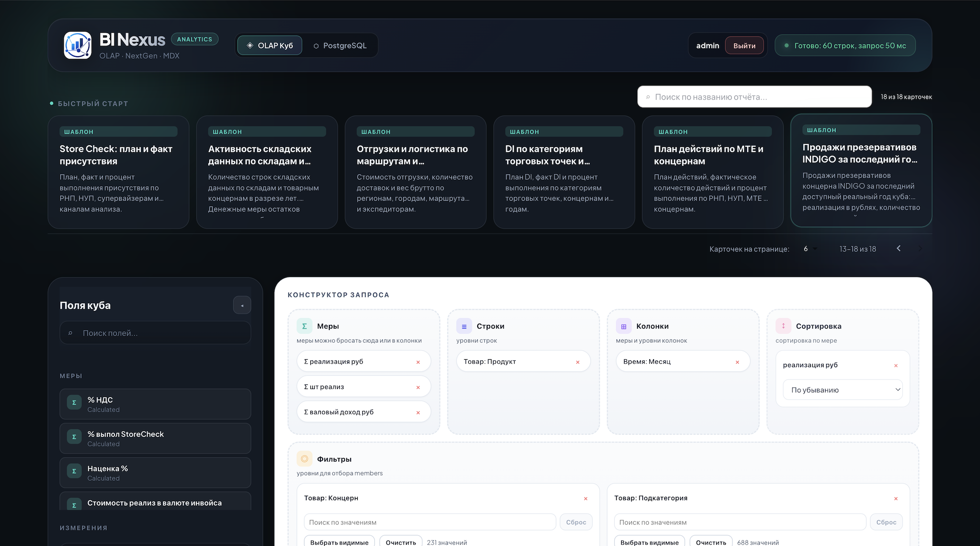The height and width of the screenshot is (546, 980).
Task: Click the Строки rows icon
Action: 464,326
